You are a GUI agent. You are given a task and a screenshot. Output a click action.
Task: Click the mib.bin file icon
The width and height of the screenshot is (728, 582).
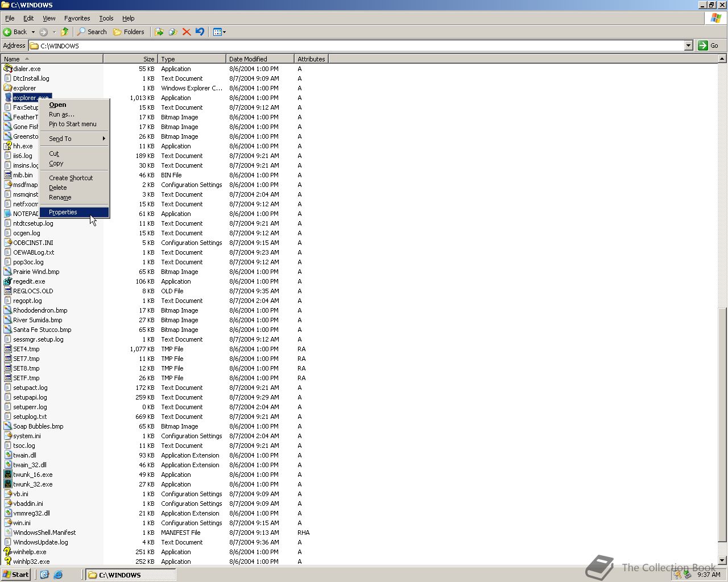click(8, 175)
